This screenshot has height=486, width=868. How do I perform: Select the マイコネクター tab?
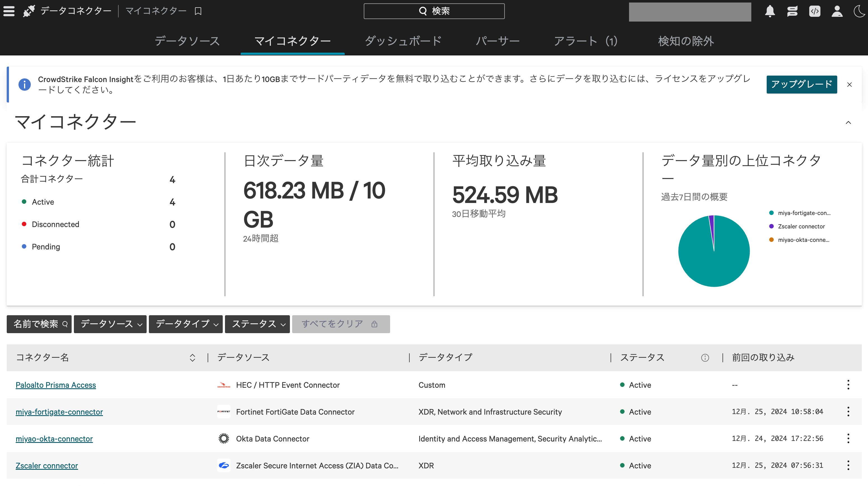292,41
